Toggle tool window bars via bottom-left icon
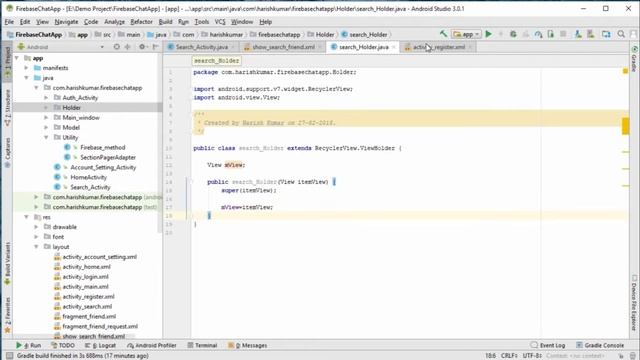Screen dimensions: 640x360 pyautogui.click(x=9, y=356)
